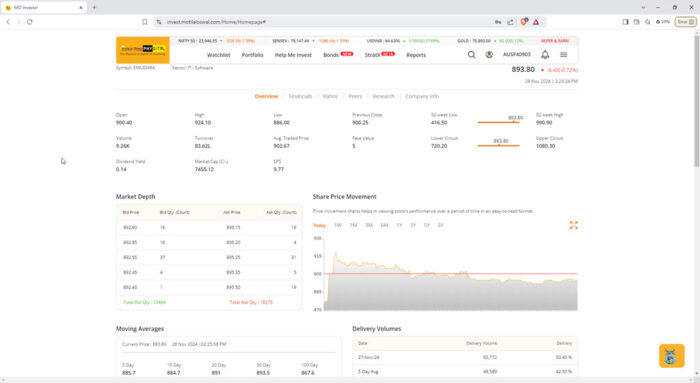Click the USDINR ticker entry

(x=403, y=41)
